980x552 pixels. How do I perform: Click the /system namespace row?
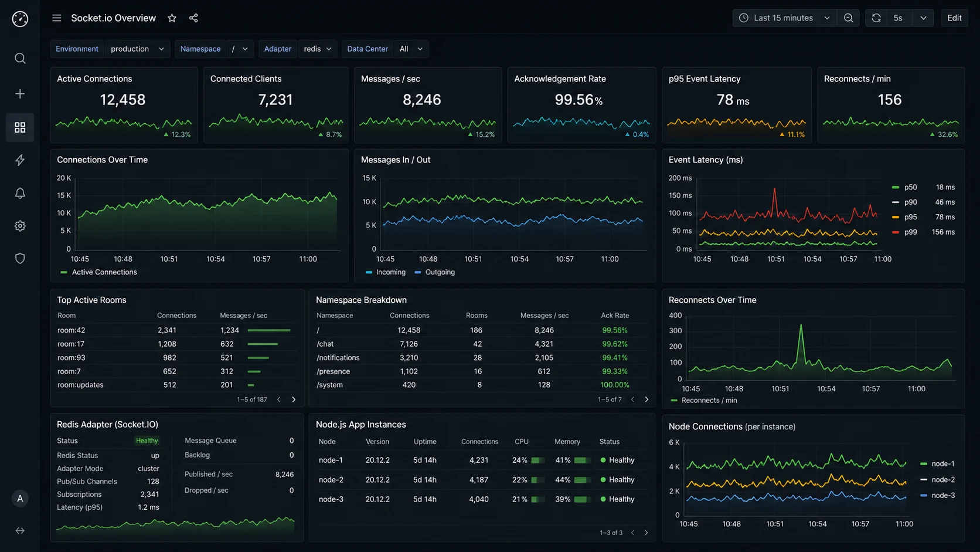pos(482,385)
